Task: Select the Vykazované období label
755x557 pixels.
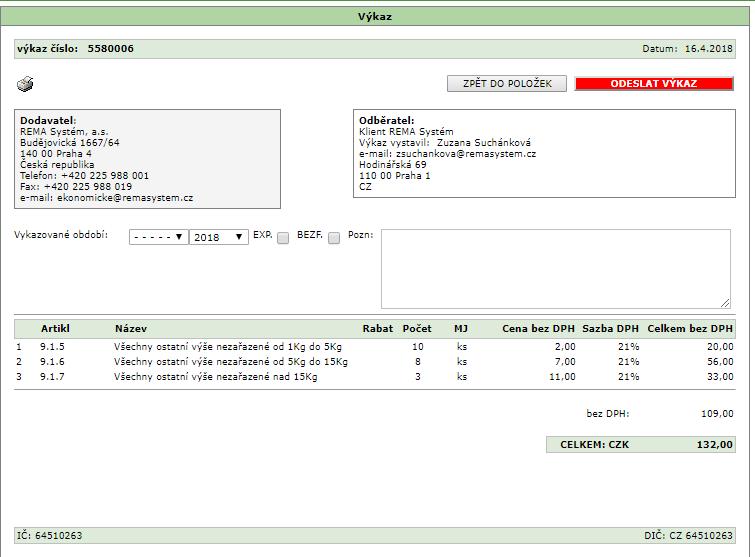Action: coord(61,235)
